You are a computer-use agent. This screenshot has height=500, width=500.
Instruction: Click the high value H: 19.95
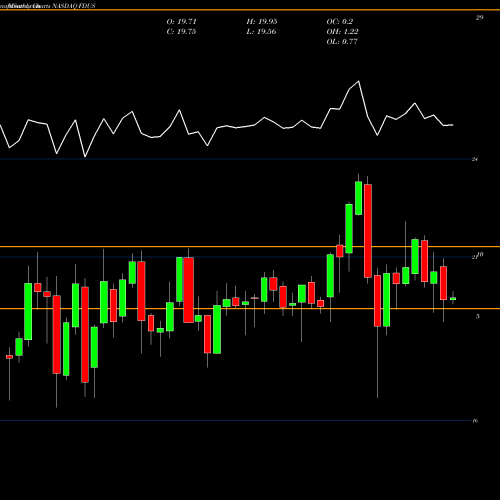pyautogui.click(x=262, y=22)
